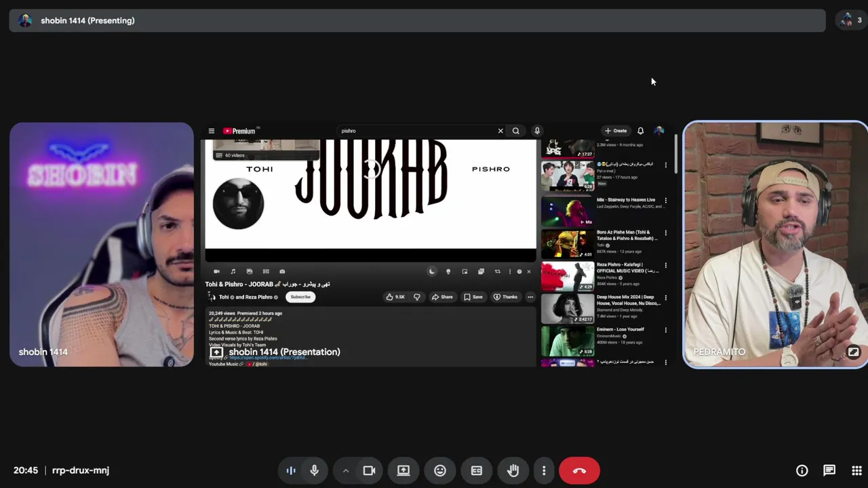Select PEDRAMITO video tile
The image size is (868, 488).
(x=775, y=245)
